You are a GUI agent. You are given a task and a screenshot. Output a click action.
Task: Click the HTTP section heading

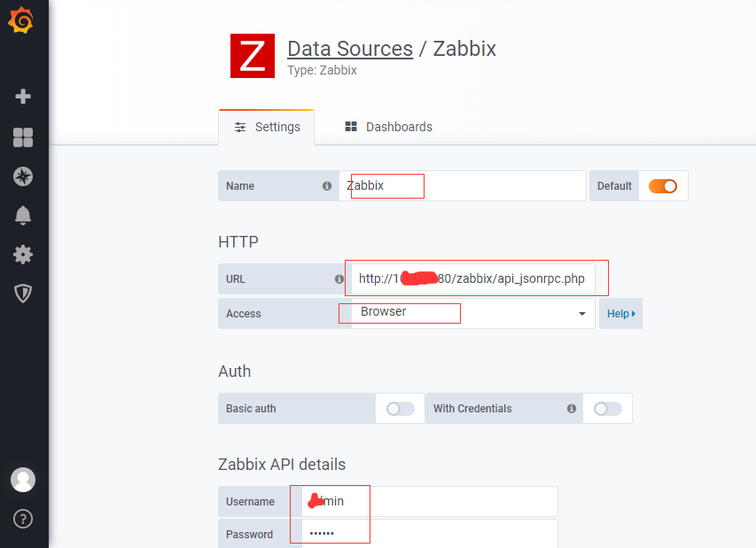[x=238, y=242]
